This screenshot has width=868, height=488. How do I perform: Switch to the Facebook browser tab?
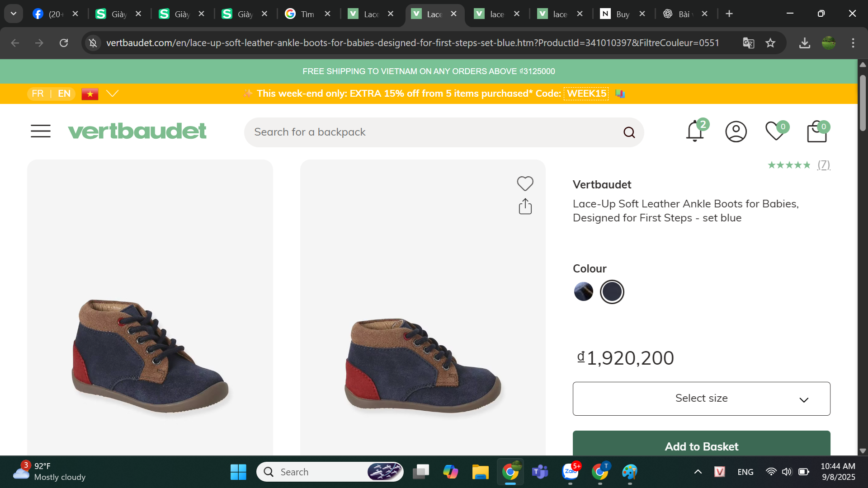click(50, 14)
